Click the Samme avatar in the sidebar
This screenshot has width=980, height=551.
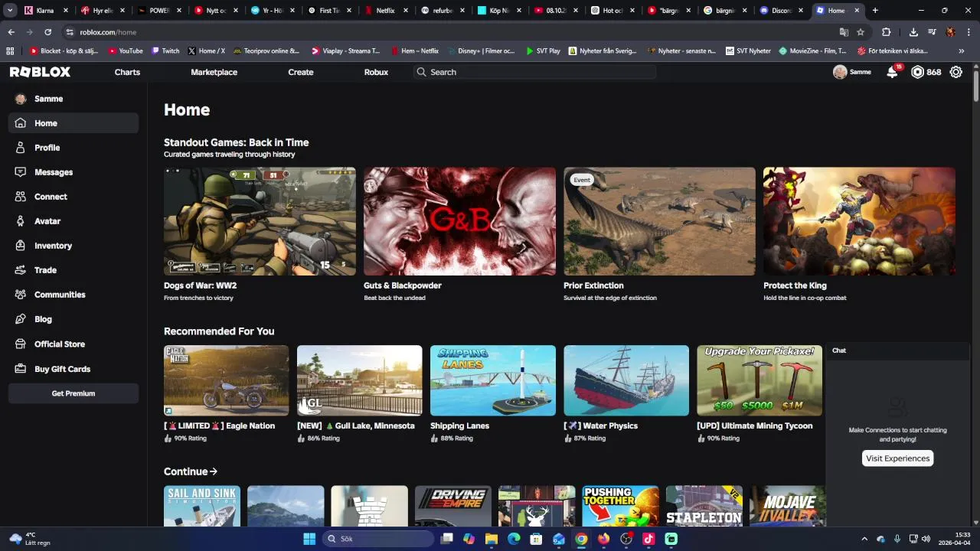coord(21,99)
